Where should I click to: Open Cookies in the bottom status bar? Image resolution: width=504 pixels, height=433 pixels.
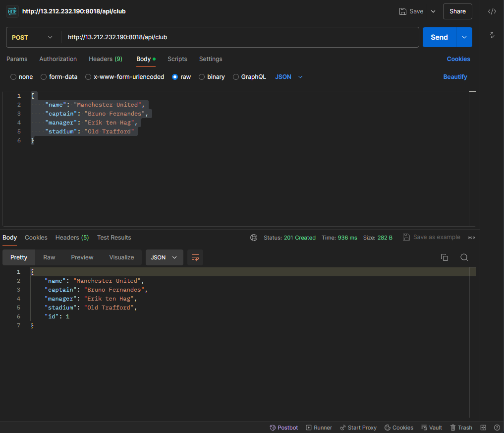coord(399,428)
